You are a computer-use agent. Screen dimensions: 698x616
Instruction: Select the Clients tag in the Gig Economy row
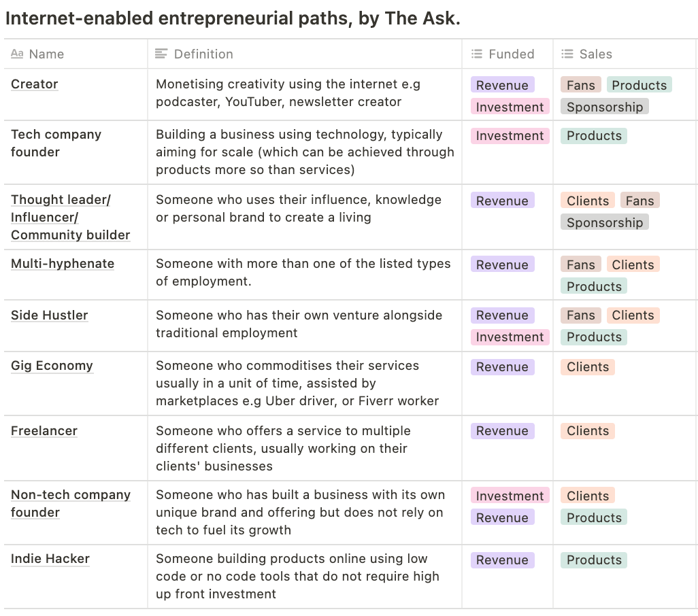(x=587, y=366)
